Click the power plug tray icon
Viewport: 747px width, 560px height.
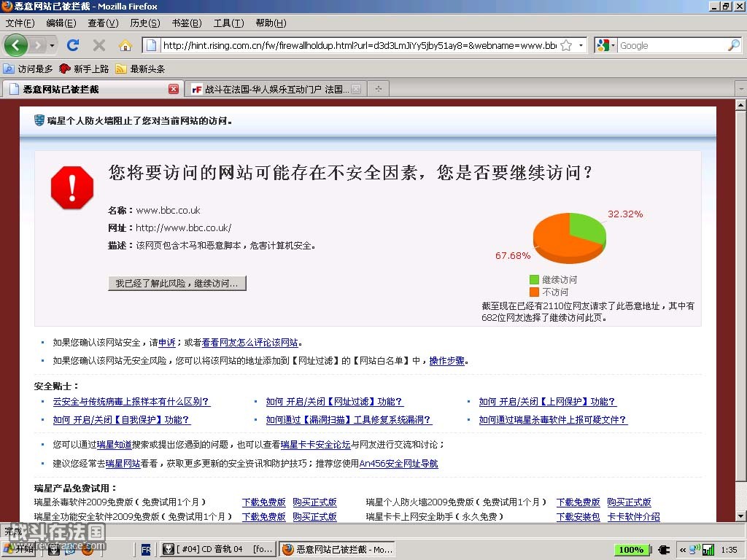[664, 550]
